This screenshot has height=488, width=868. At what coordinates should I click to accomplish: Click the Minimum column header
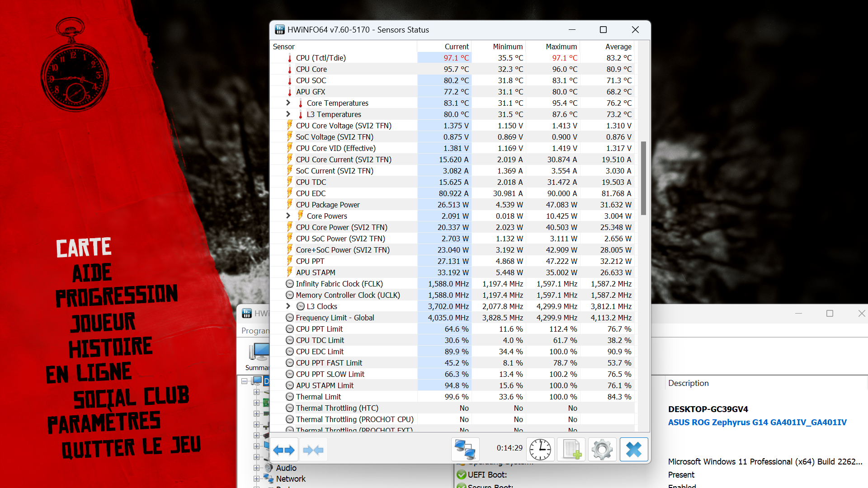[x=498, y=47]
